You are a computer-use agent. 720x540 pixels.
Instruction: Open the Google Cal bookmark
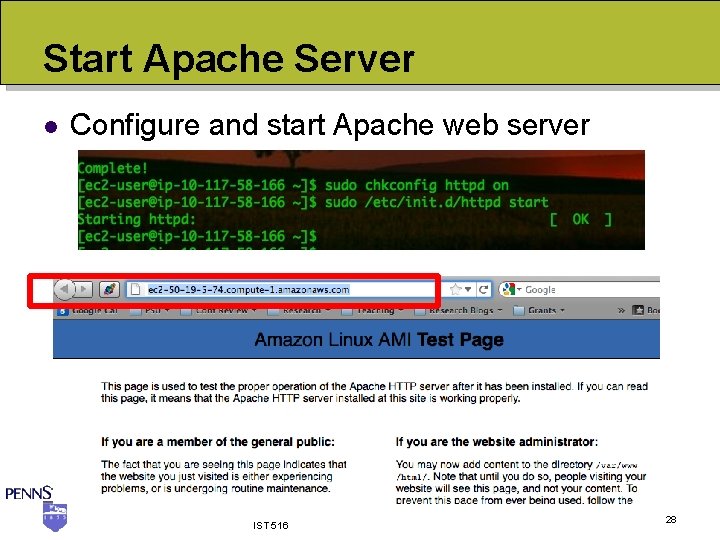tap(88, 311)
